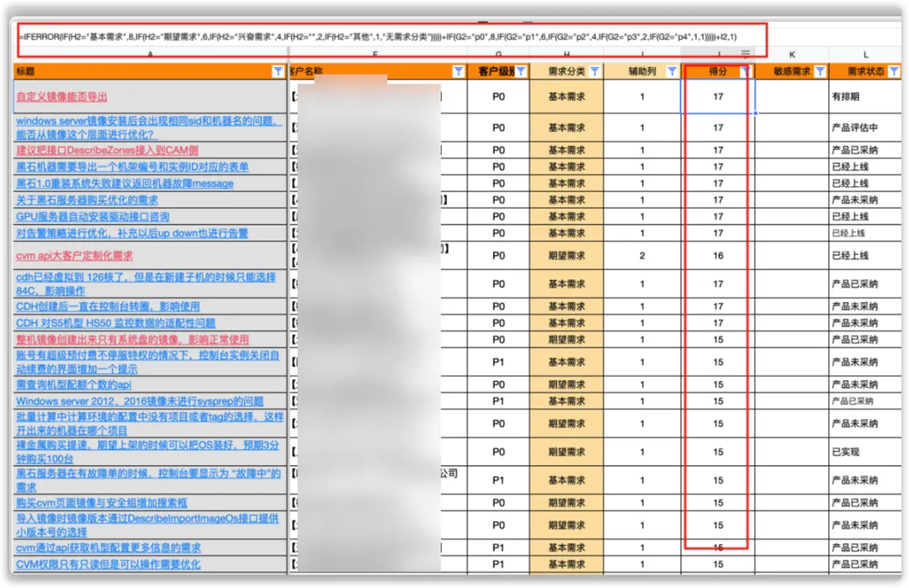Open link 批量计算中计算环境的配置
909x588 pixels.
pos(150,423)
